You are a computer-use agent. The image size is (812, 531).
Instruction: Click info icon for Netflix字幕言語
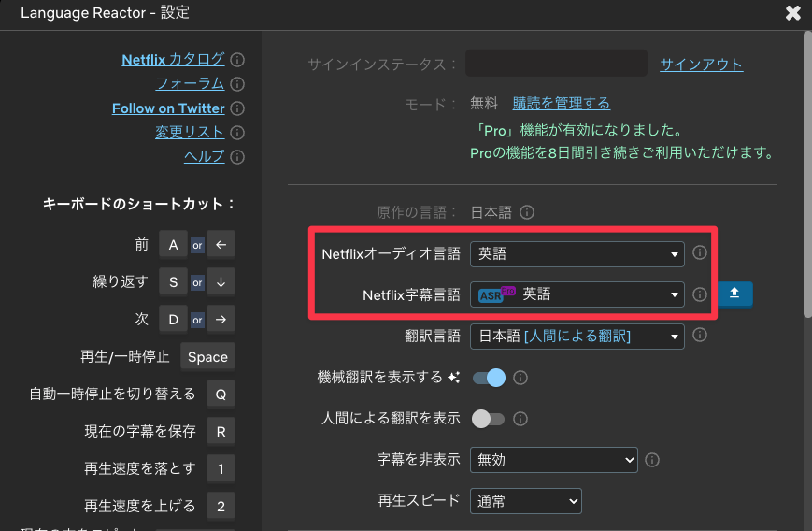[x=700, y=294]
